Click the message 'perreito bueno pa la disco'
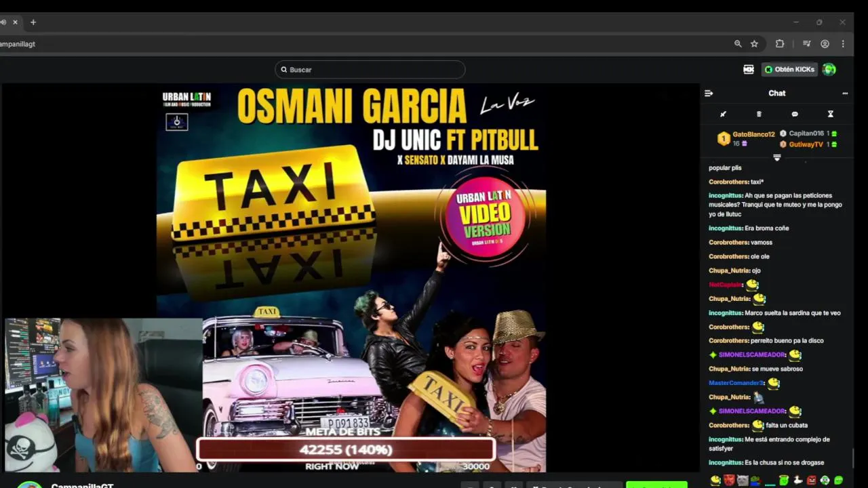Image resolution: width=868 pixels, height=488 pixels. tap(787, 341)
